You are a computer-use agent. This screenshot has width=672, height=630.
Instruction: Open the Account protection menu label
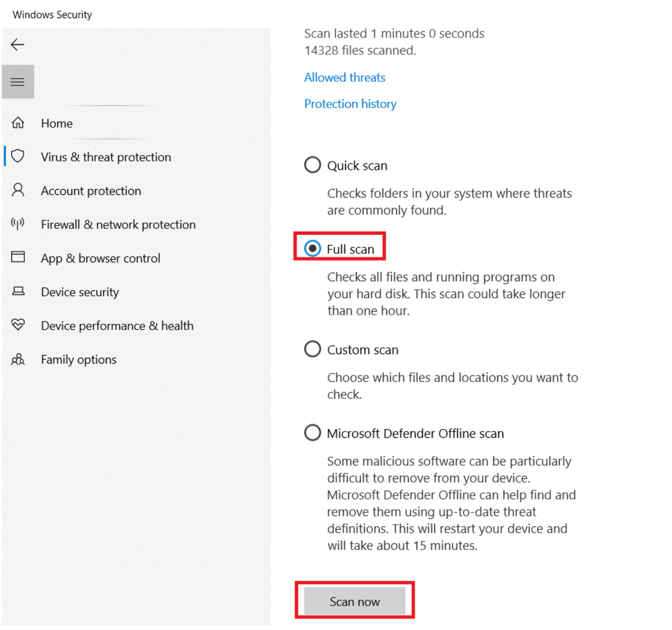[91, 191]
